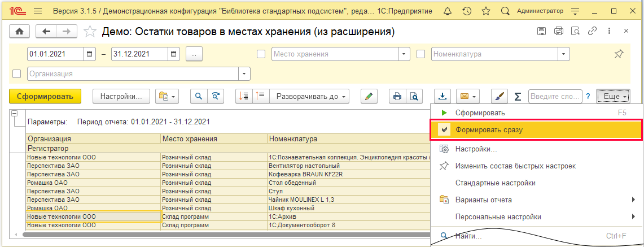Collapse all groupings in the report
The image size is (644, 247).
244,96
